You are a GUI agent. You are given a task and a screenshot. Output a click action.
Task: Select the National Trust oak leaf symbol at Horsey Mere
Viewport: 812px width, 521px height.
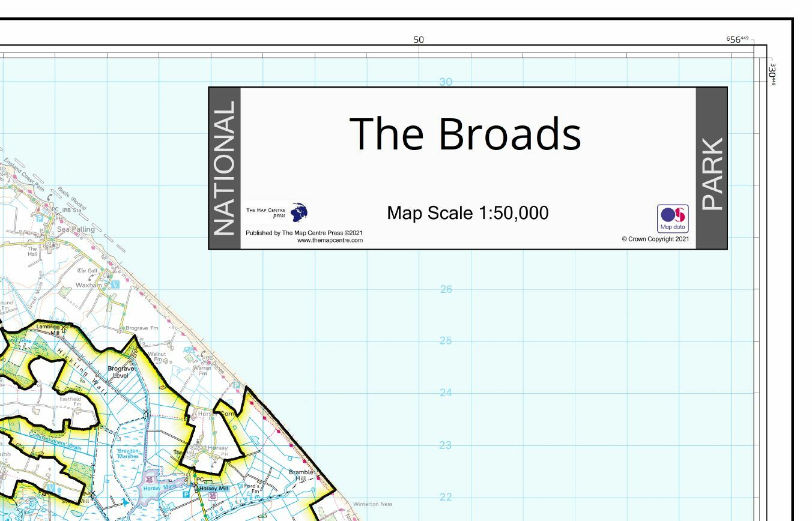[x=149, y=480]
